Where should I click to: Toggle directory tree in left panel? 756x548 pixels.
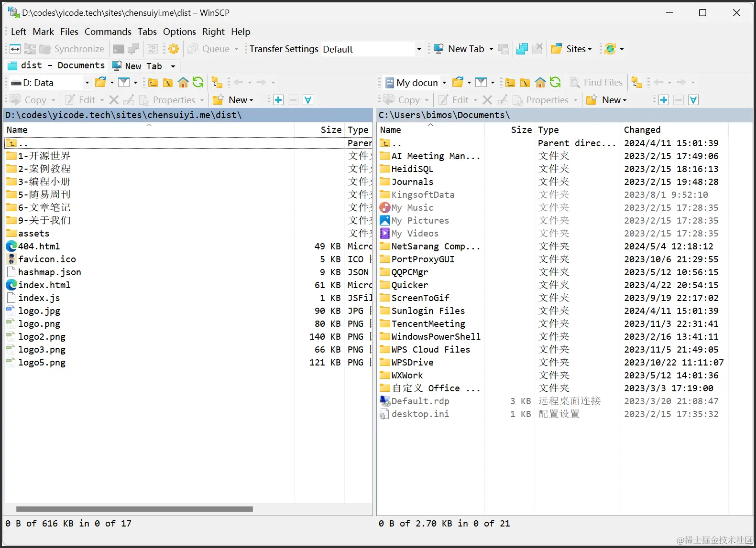[217, 82]
